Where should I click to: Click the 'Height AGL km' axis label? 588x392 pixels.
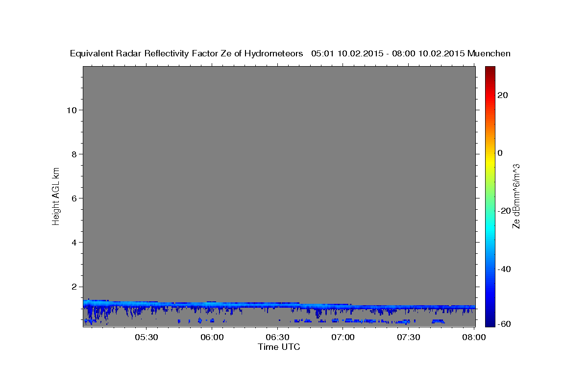(x=56, y=196)
